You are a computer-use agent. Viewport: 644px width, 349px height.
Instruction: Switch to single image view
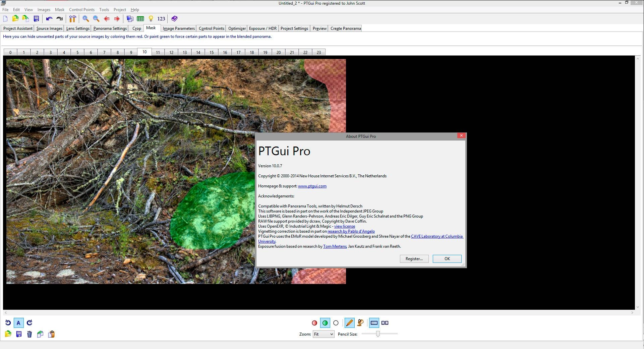pos(374,323)
